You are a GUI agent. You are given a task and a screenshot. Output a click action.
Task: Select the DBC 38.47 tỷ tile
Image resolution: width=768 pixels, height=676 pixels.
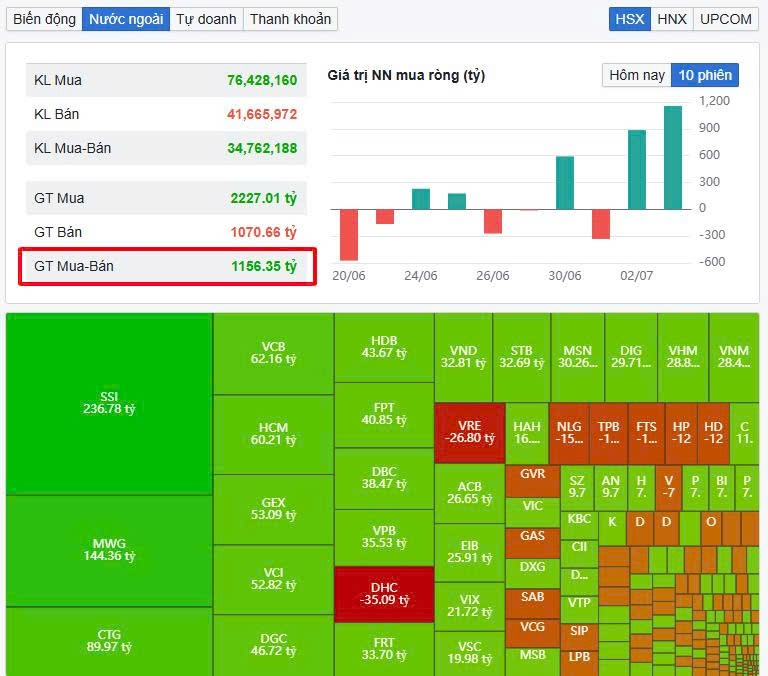coord(384,478)
